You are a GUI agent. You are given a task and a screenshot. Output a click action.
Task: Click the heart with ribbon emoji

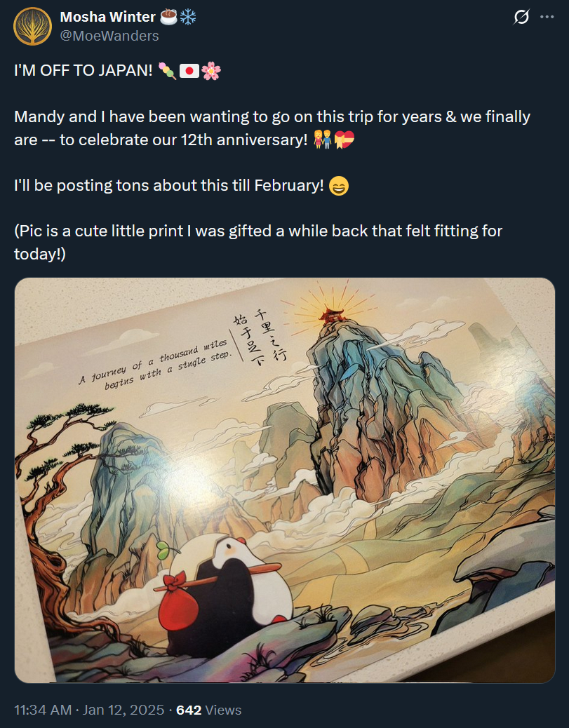344,140
